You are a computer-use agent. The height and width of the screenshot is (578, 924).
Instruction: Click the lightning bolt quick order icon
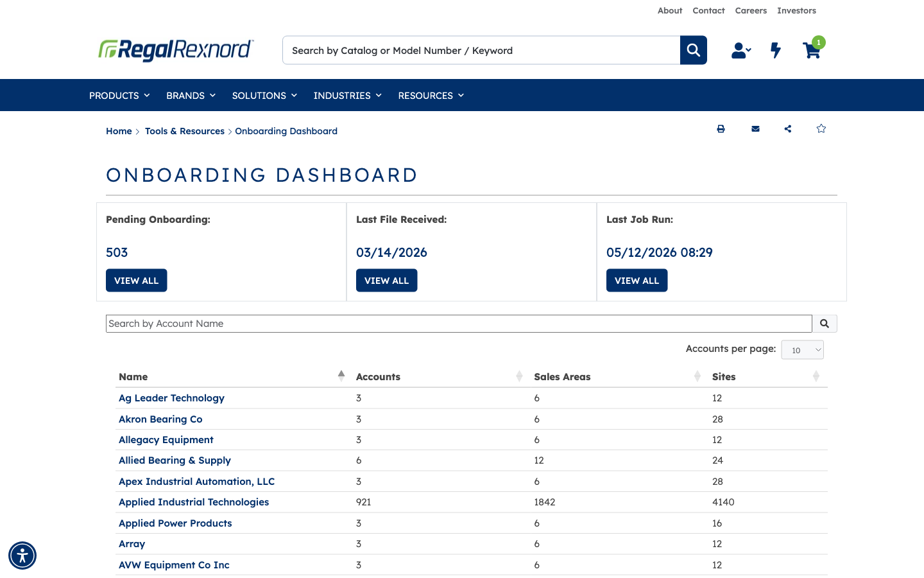point(776,50)
